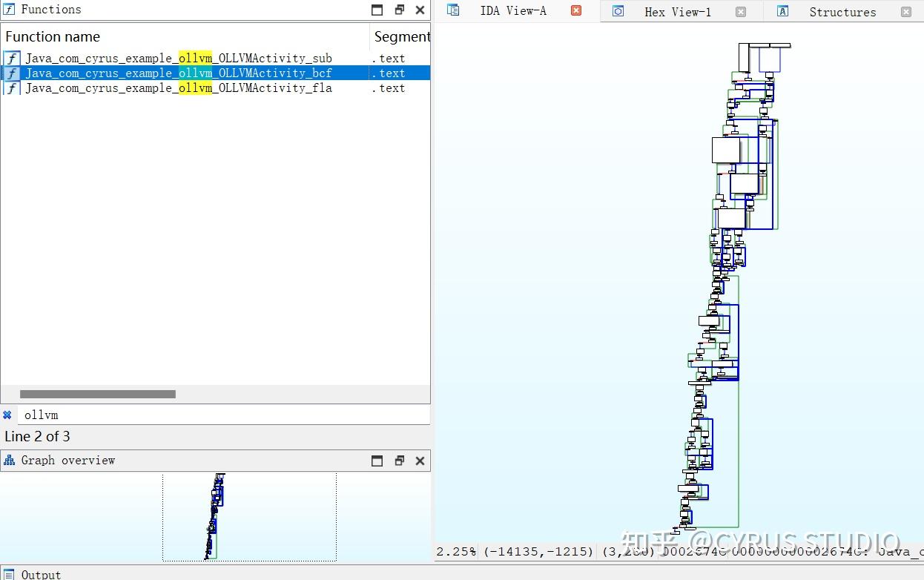Screen dimensions: 924x580
Task: Close the Hex View-1 tab
Action: coord(740,12)
